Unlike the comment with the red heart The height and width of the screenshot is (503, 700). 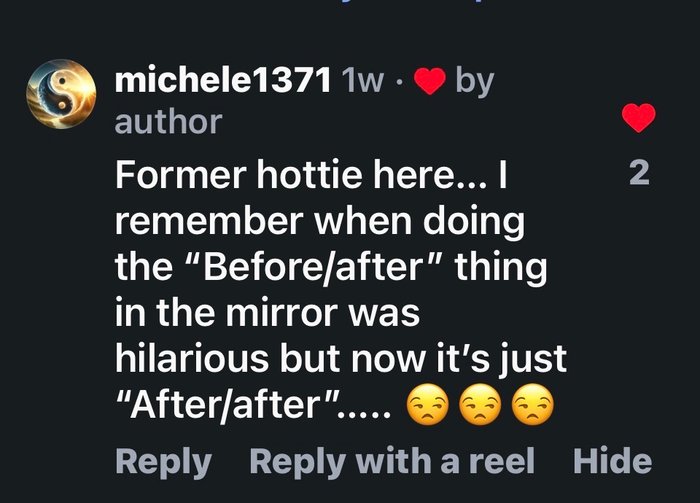point(638,118)
